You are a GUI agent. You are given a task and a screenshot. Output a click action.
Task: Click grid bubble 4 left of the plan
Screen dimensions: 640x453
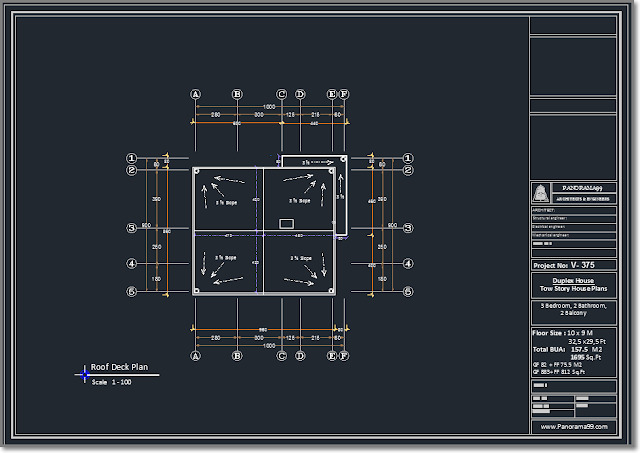pyautogui.click(x=131, y=264)
